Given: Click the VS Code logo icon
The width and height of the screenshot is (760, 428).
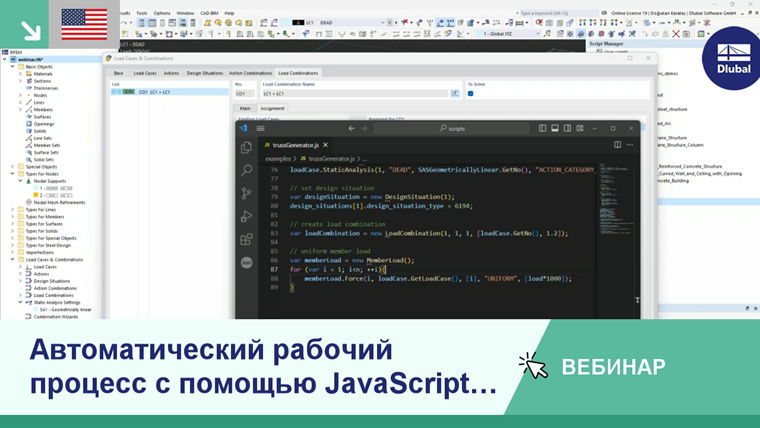Looking at the screenshot, I should (243, 128).
